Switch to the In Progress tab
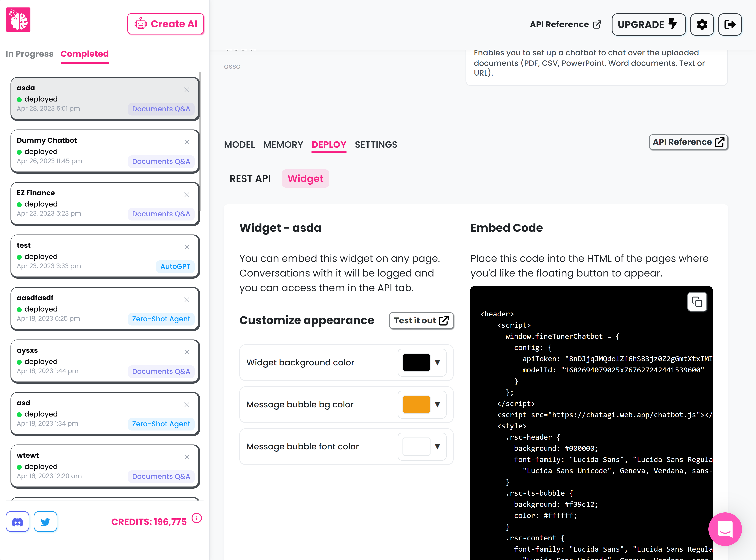756x560 pixels. pyautogui.click(x=30, y=54)
